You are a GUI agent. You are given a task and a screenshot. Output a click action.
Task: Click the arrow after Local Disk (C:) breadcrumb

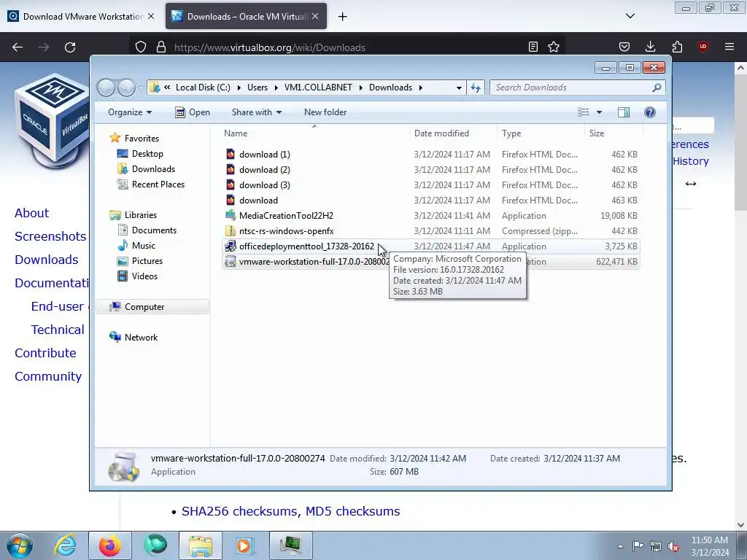(239, 87)
